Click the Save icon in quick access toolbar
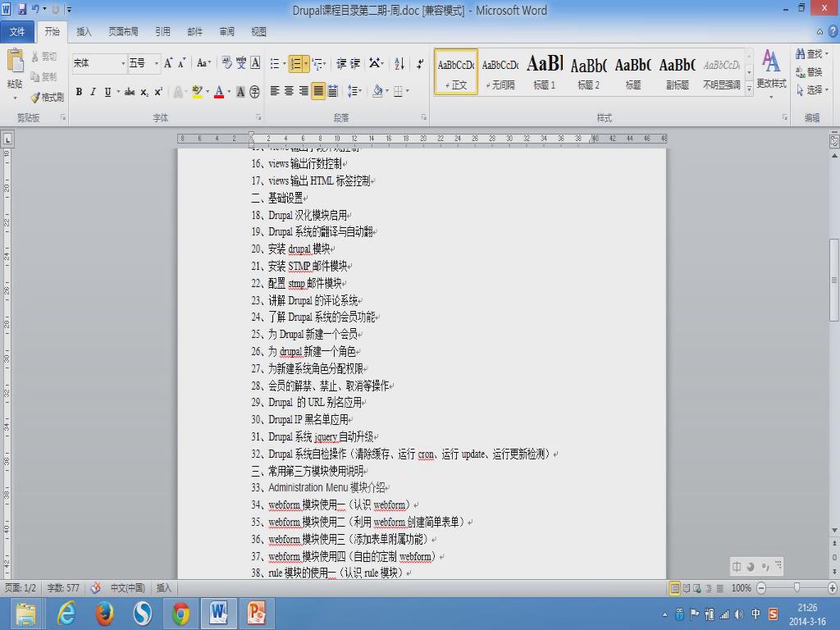 pyautogui.click(x=22, y=9)
